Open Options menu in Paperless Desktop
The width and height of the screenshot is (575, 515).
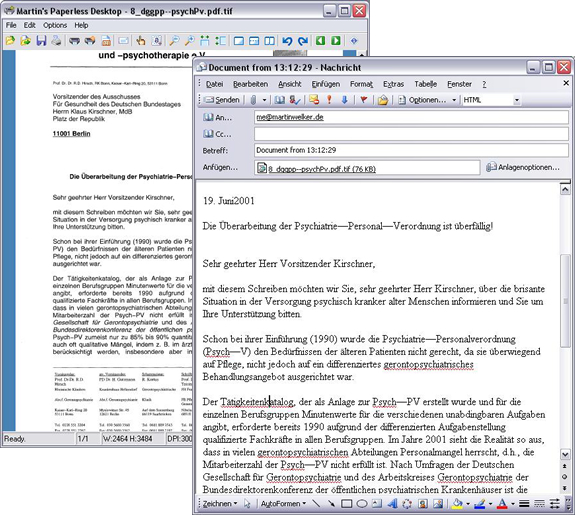(55, 25)
